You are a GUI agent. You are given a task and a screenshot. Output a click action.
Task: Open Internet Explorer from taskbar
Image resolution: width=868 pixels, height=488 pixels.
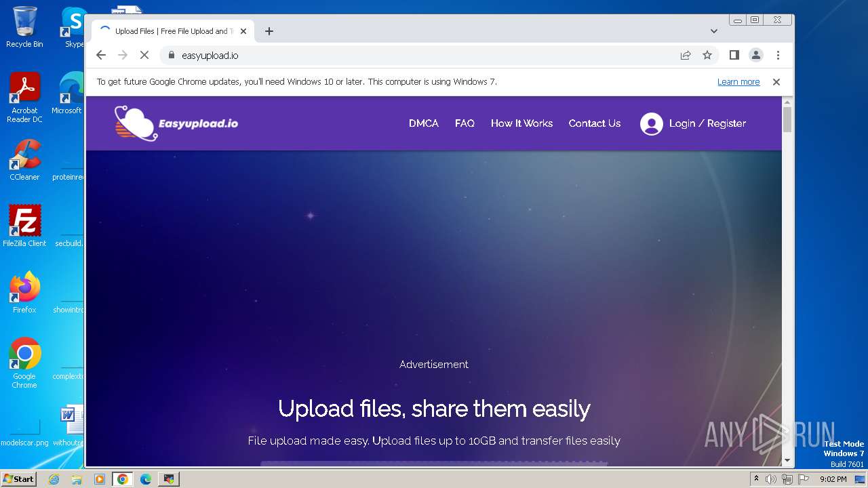54,479
